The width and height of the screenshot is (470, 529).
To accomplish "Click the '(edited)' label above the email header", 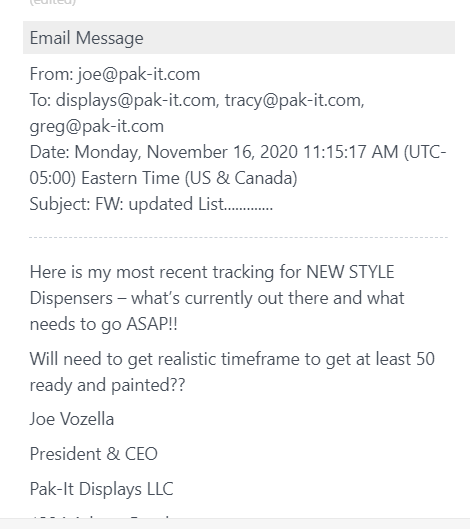I will coord(53,2).
